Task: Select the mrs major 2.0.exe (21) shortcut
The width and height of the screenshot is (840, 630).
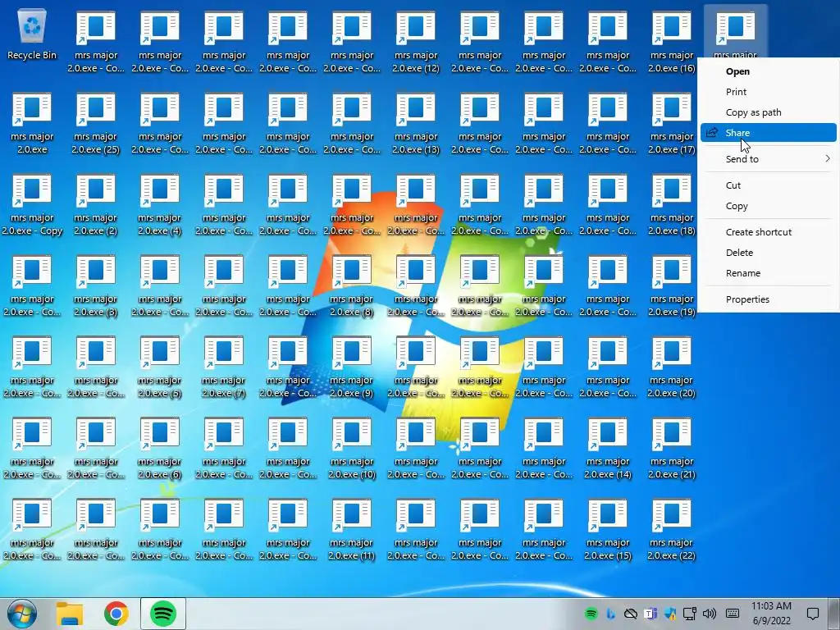Action: [671, 450]
